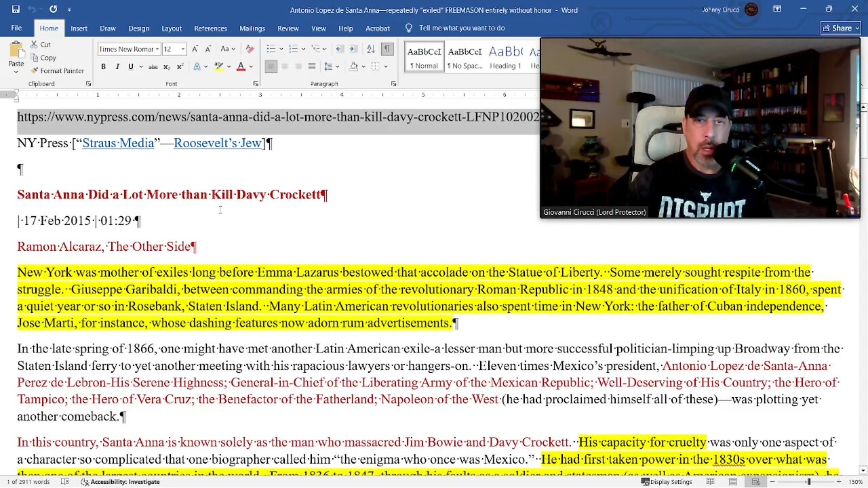Switch to the Layout tab

coord(172,28)
